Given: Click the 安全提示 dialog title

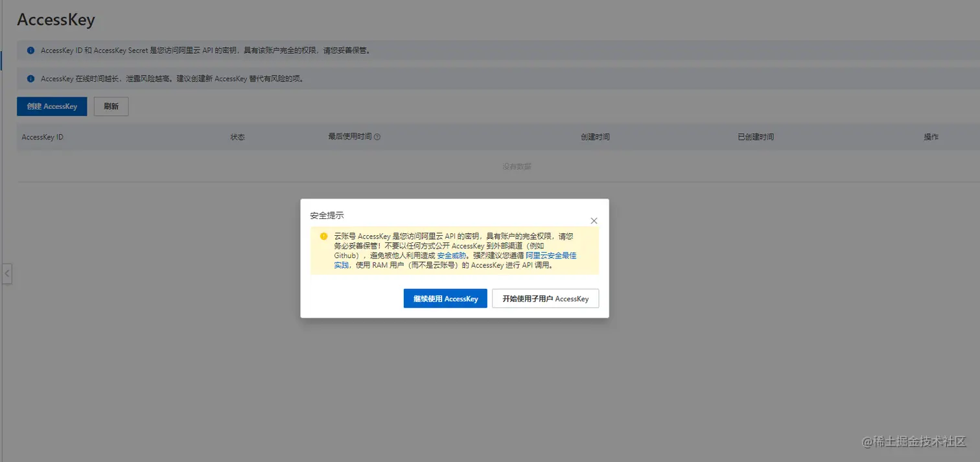Looking at the screenshot, I should (x=327, y=215).
